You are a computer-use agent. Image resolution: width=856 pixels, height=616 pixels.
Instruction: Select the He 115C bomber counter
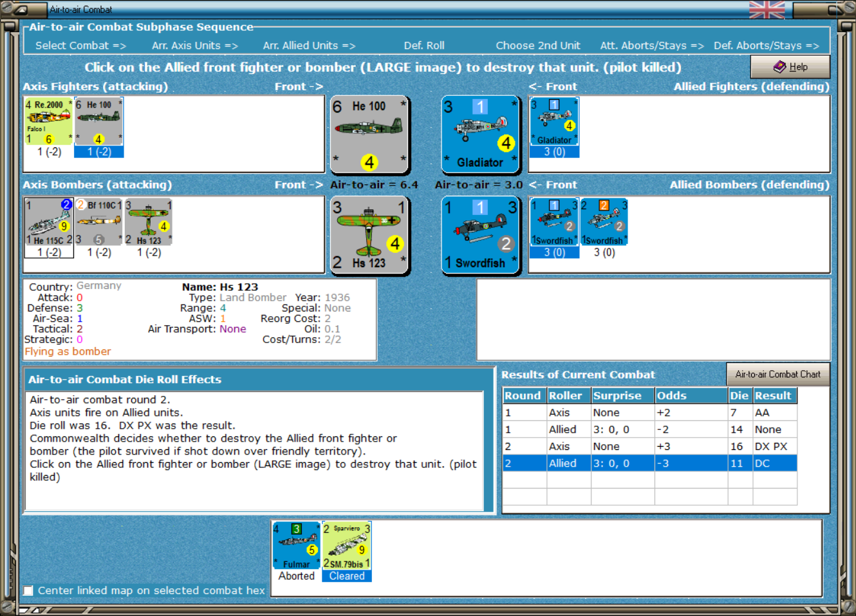point(49,221)
